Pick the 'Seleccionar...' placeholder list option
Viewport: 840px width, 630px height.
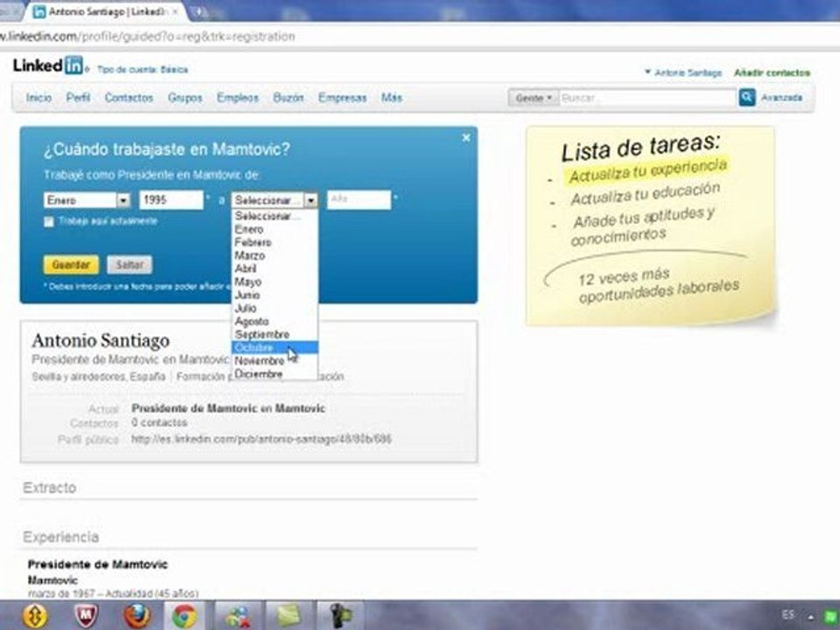tap(275, 216)
